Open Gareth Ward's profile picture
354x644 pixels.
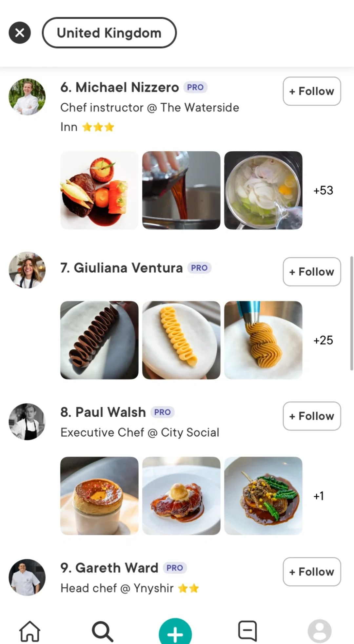tap(27, 577)
